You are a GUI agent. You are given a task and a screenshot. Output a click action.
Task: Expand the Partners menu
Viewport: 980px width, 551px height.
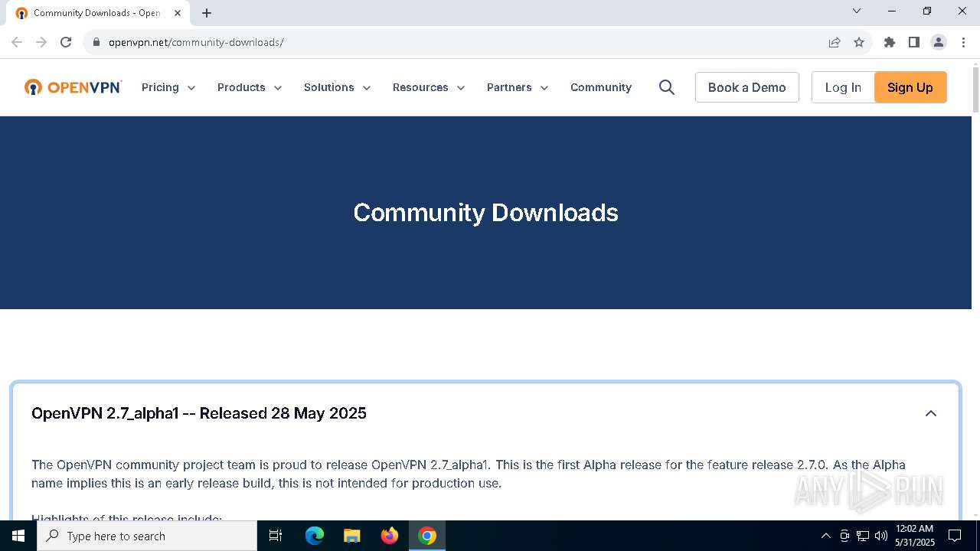tap(518, 87)
